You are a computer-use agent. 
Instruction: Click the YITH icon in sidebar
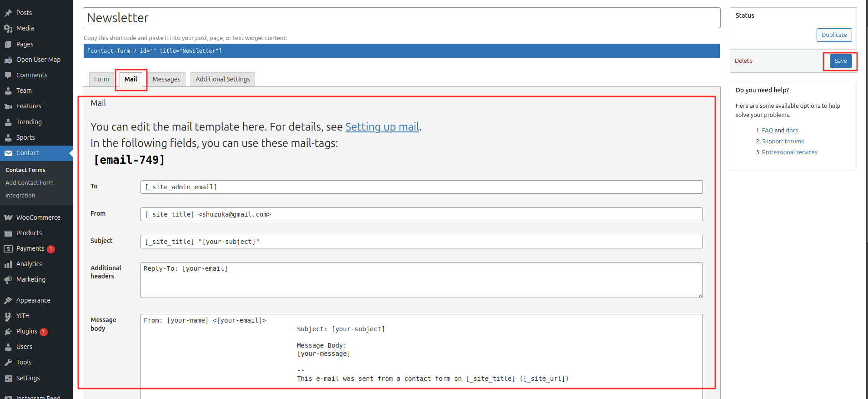coord(8,316)
